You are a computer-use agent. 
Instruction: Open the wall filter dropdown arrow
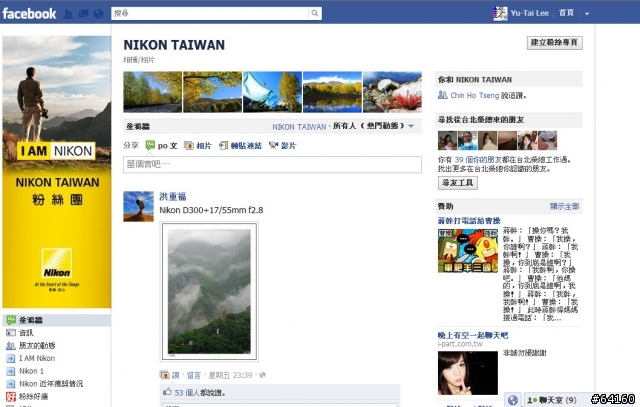coord(411,126)
